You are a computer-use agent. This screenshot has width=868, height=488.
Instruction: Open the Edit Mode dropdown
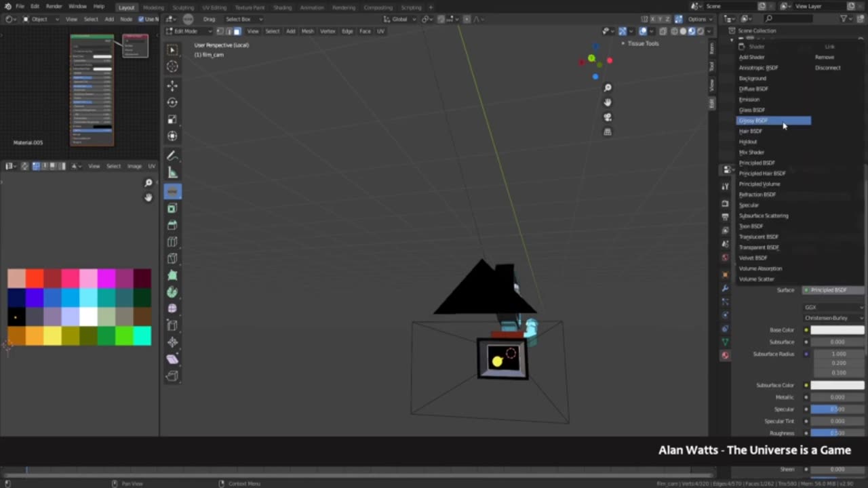189,31
